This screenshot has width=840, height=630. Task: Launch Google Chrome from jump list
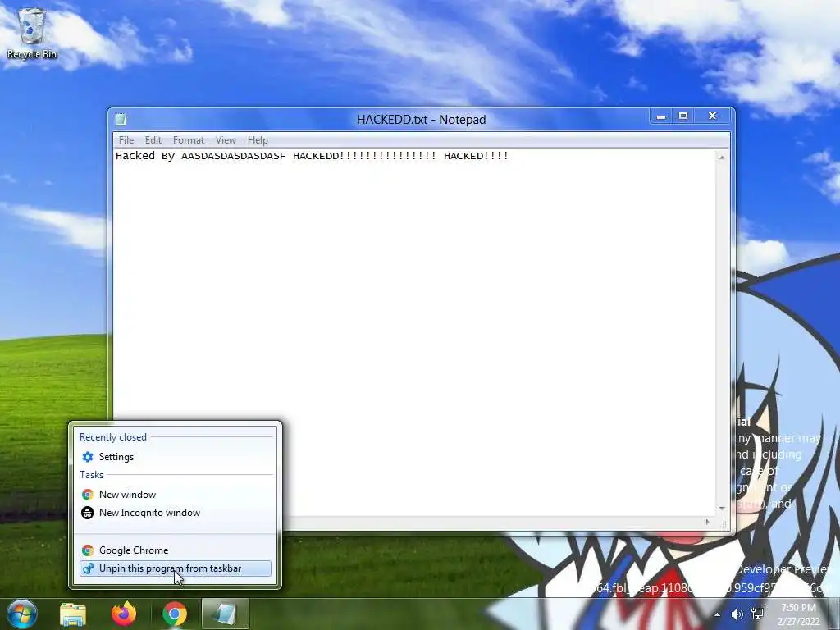tap(176, 550)
